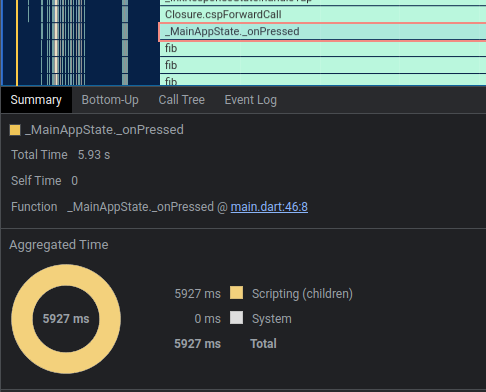Open the Call Tree tab
486x392 pixels.
(x=182, y=100)
